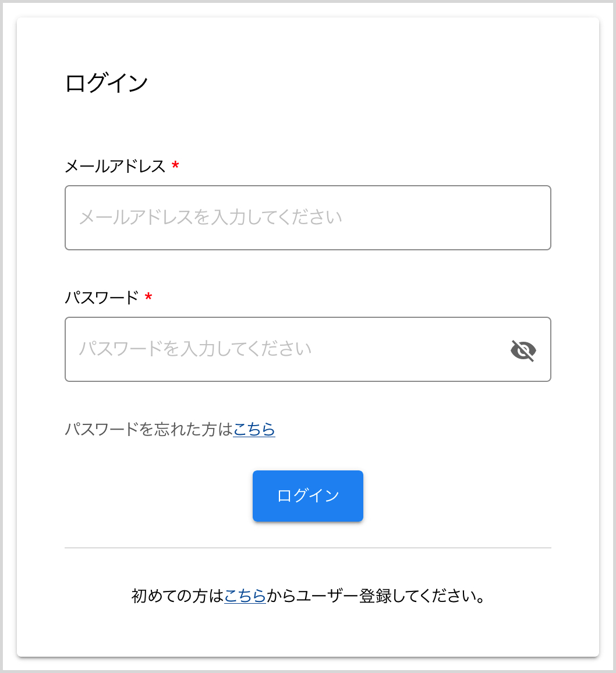Click the red asterisk beside パスワード
Viewport: 616px width, 673px height.
[148, 298]
